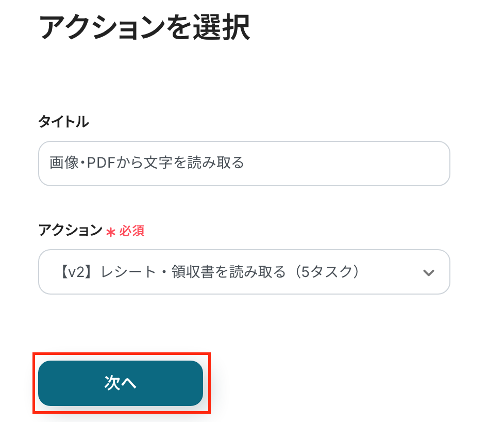Click the 必須 required label
This screenshot has height=422, width=504.
[132, 231]
